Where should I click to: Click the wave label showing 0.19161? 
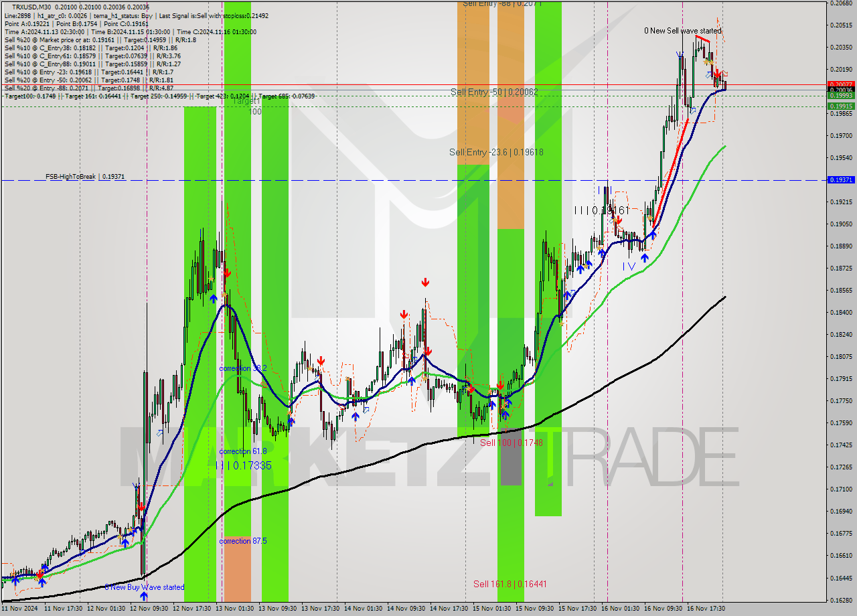[601, 210]
